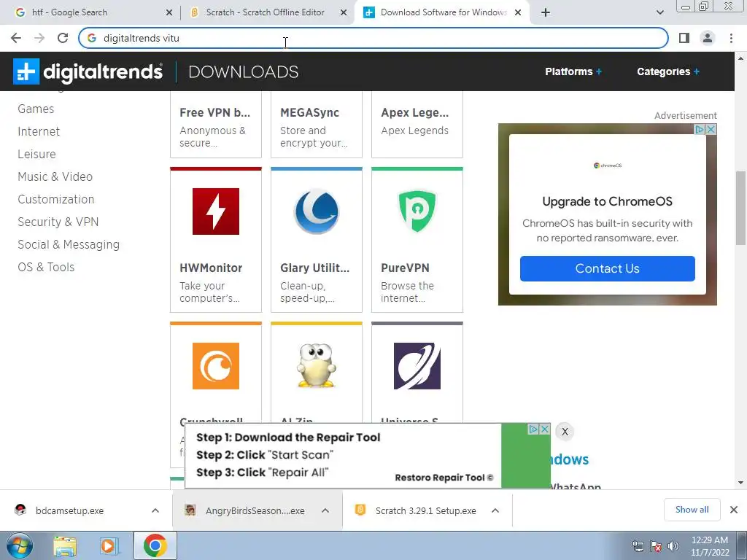Switch to Scratch Offline Editor tab
747x560 pixels.
[x=267, y=12]
